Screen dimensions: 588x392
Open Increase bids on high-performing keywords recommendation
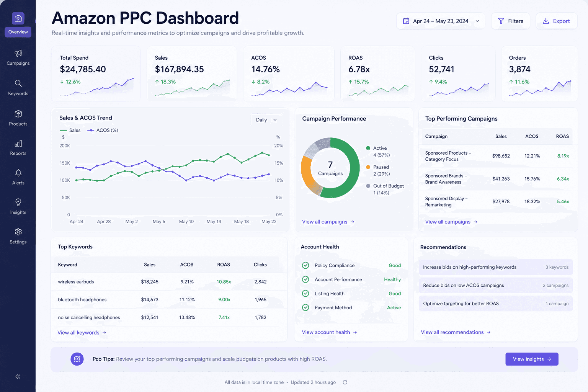click(496, 267)
